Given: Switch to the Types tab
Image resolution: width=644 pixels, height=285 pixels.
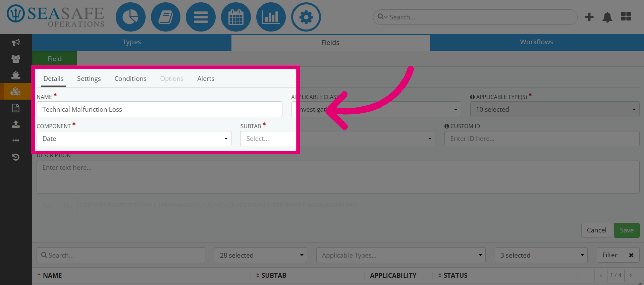Looking at the screenshot, I should coord(131,42).
